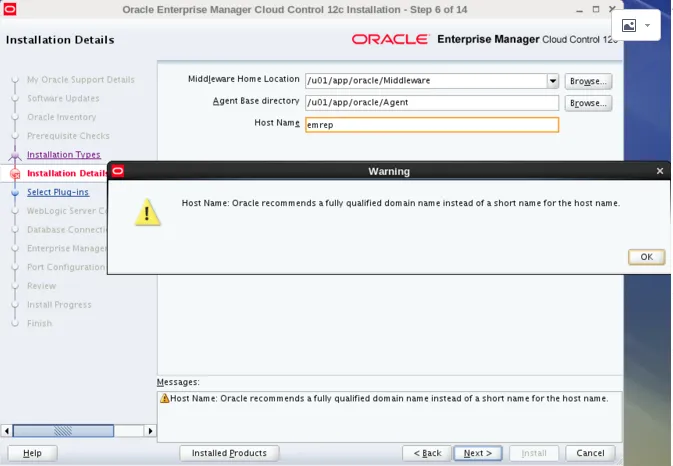Viewport: 673px width, 466px height.
Task: Select the Installation Details current step
Action: [67, 173]
